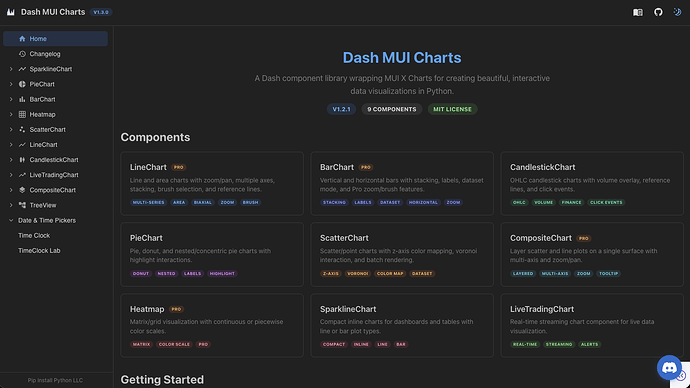This screenshot has height=388, width=690.
Task: Expand the PieChart chevron in sidebar
Action: coord(11,84)
